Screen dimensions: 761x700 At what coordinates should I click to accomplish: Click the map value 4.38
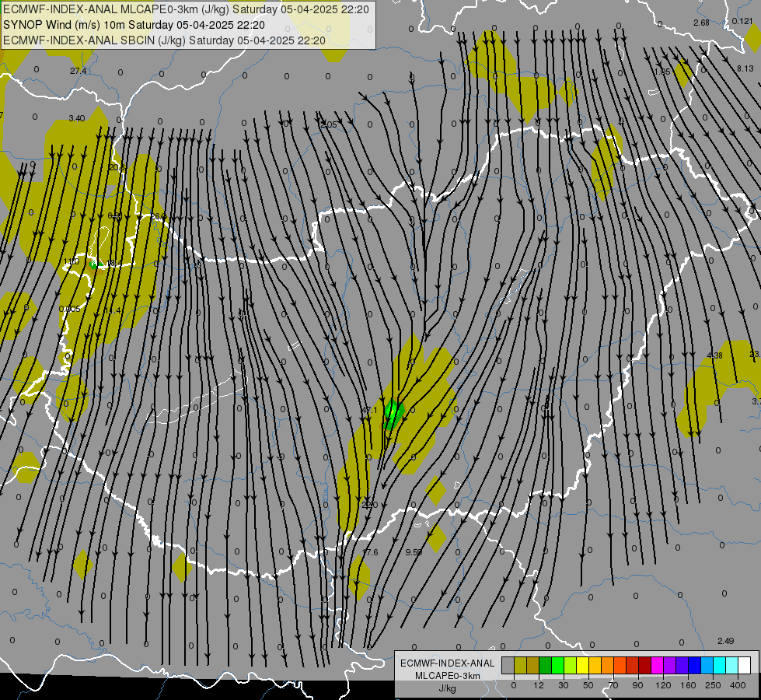pyautogui.click(x=714, y=355)
